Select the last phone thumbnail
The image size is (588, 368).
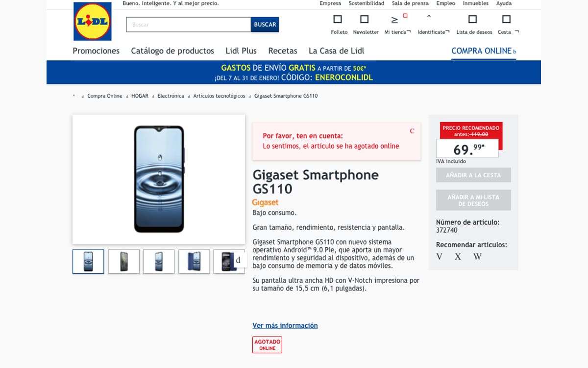(229, 262)
